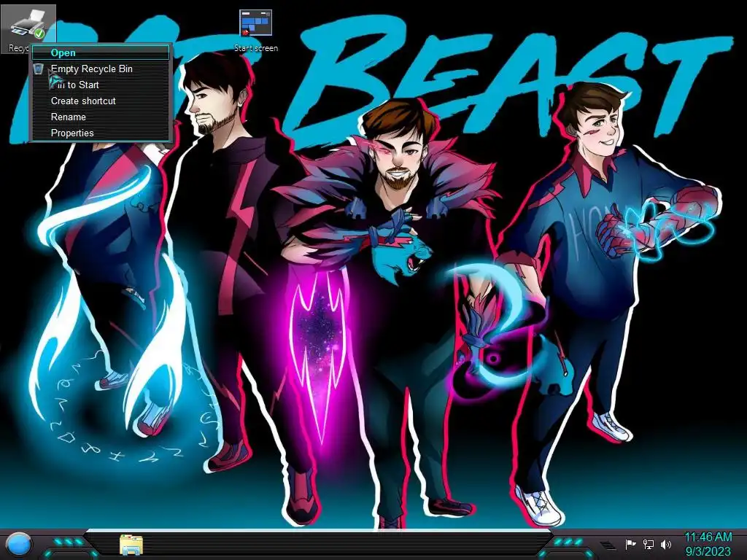
Task: Select the Start screen desktop shortcut
Action: (256, 31)
